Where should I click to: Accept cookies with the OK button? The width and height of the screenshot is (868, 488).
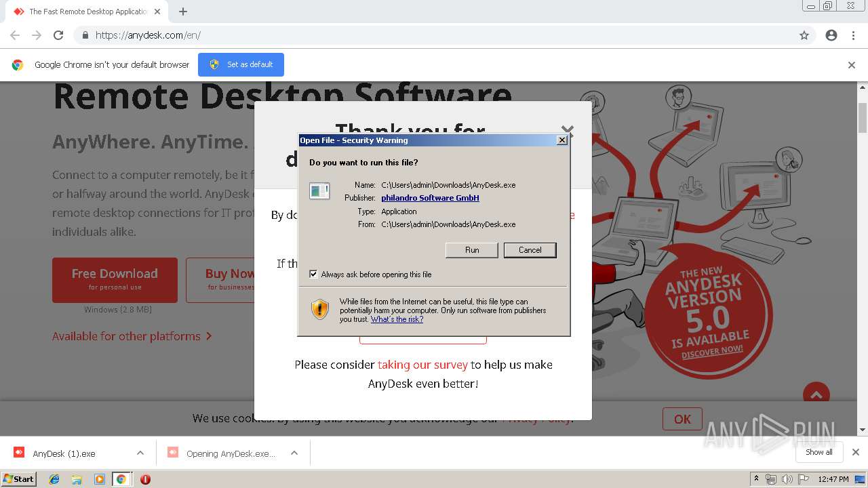point(682,419)
